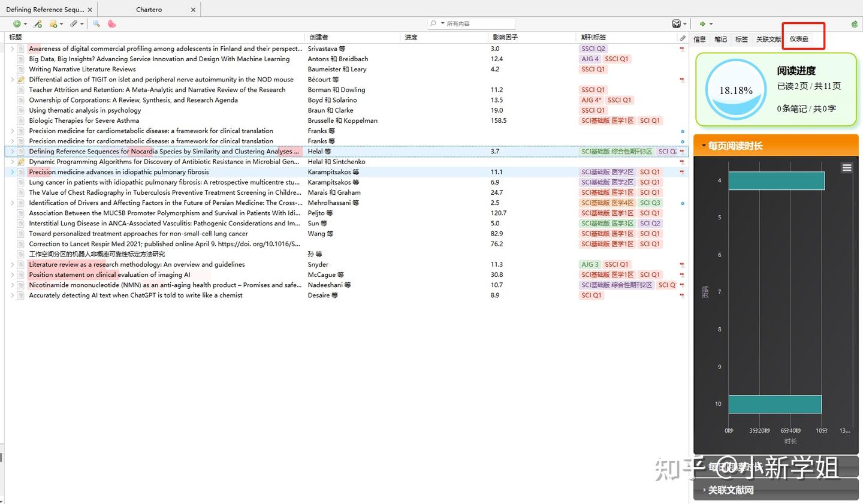Click the Chartero chart icon in toolbar
The height and width of the screenshot is (504, 863).
676,24
